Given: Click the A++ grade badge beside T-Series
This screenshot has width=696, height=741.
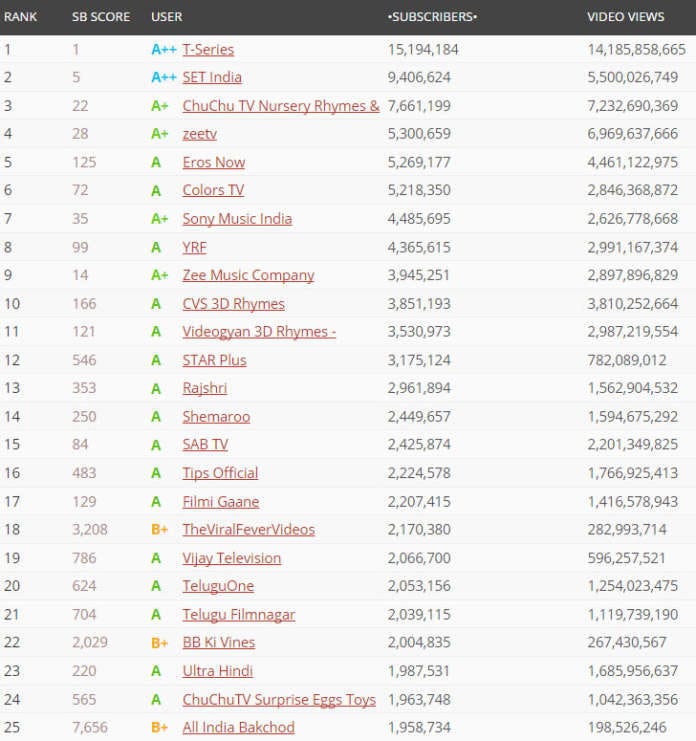Looking at the screenshot, I should pos(163,50).
